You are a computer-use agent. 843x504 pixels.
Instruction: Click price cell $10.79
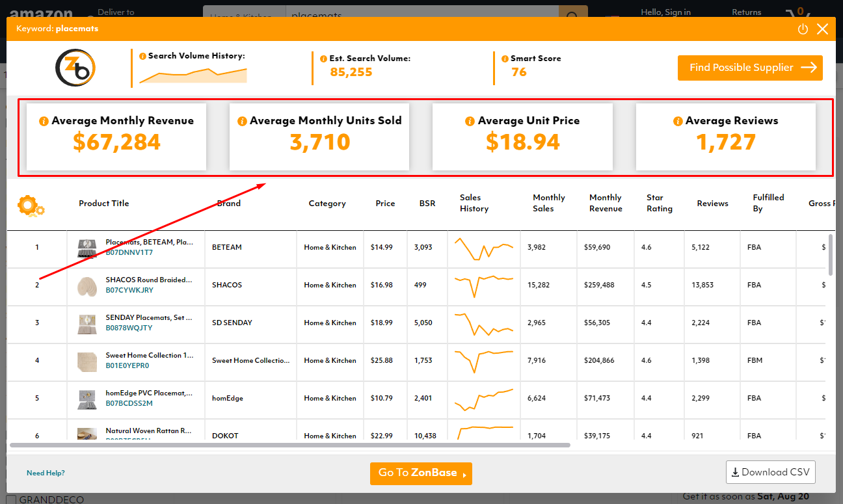click(x=382, y=398)
